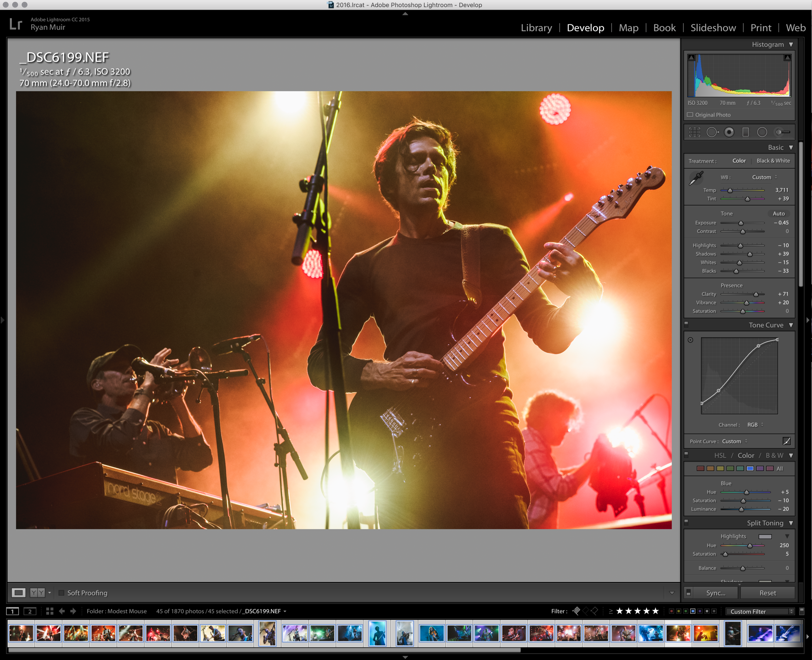Image resolution: width=812 pixels, height=660 pixels.
Task: Filter by blue color label
Action: [693, 611]
